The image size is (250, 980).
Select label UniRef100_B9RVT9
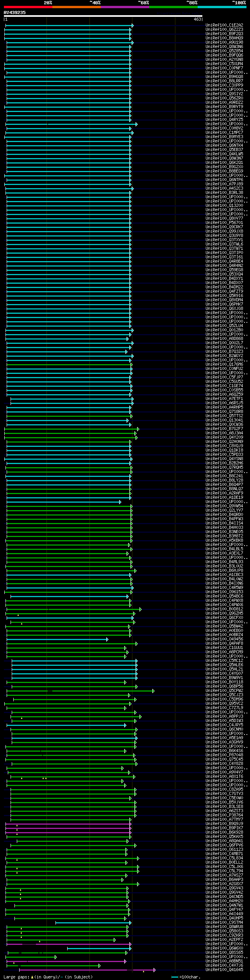point(224,107)
